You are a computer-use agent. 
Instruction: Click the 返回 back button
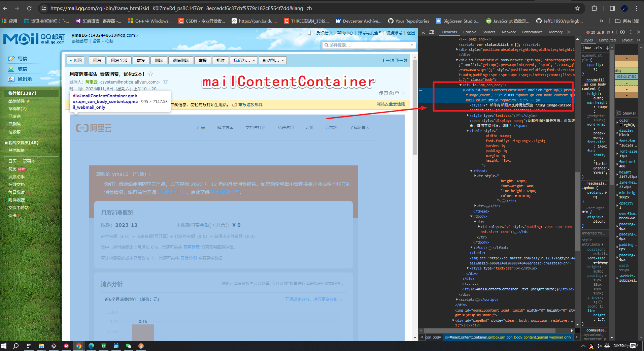pos(76,60)
